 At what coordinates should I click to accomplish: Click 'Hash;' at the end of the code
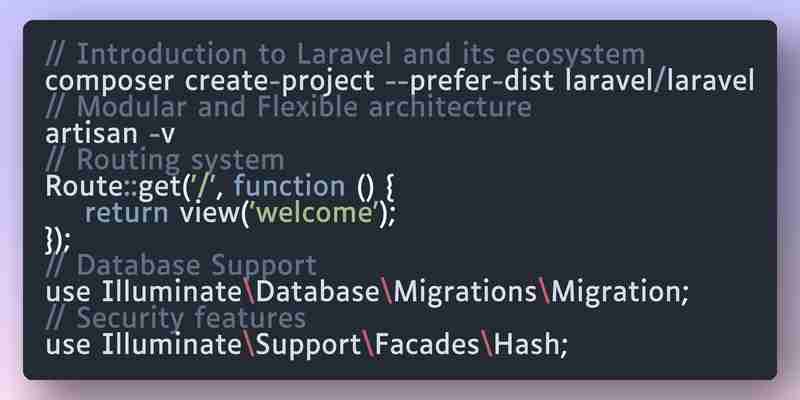coord(531,345)
